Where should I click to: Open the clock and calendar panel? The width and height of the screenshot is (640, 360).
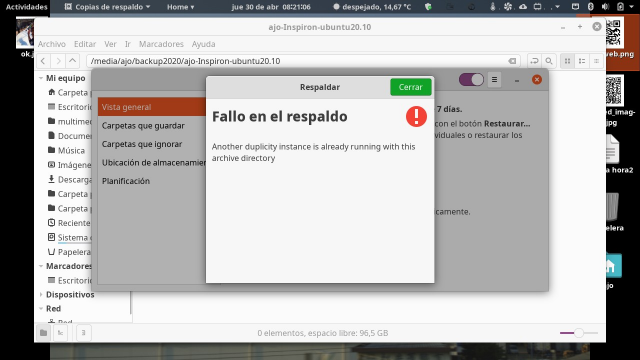pos(271,7)
